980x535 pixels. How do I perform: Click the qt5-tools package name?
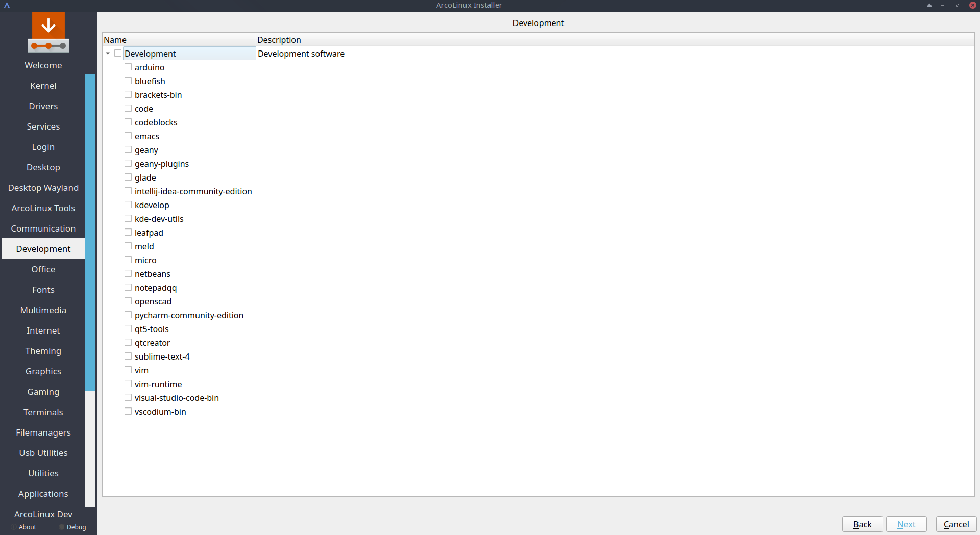152,329
